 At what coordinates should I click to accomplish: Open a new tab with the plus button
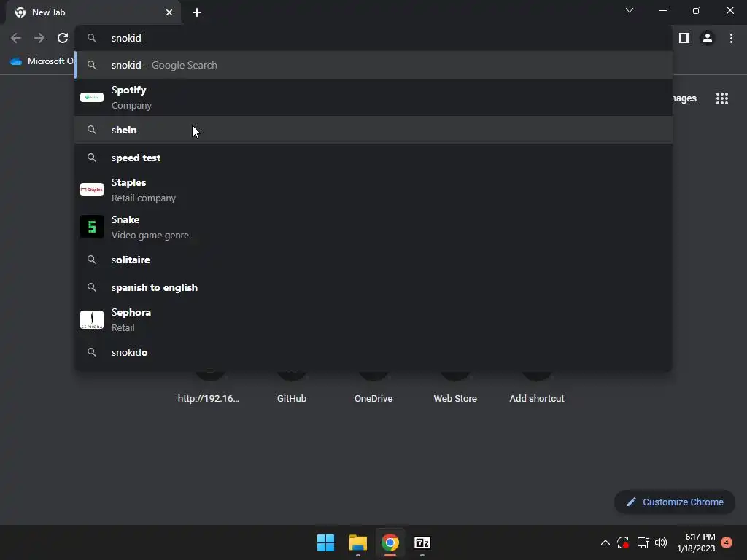(197, 12)
